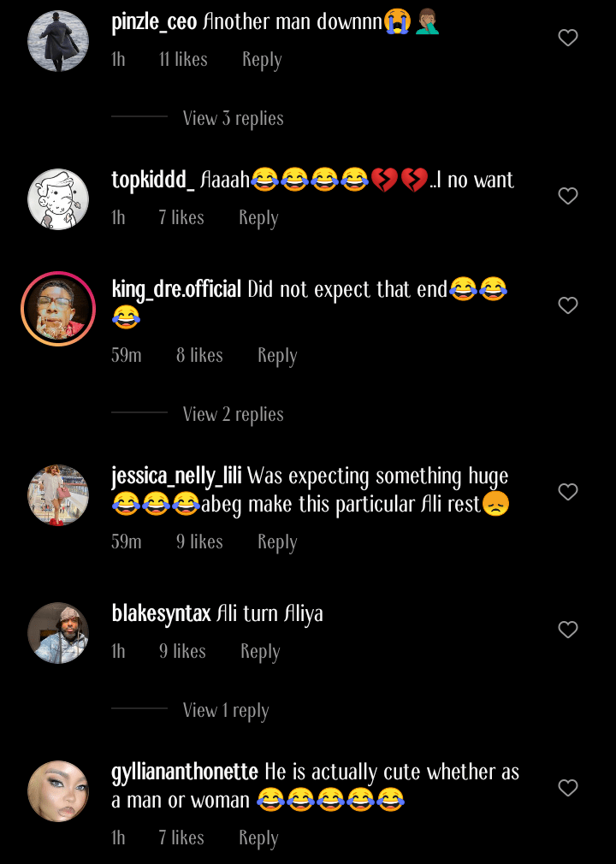Like pinzle_ceo's comment with the heart
The height and width of the screenshot is (864, 616).
point(568,38)
